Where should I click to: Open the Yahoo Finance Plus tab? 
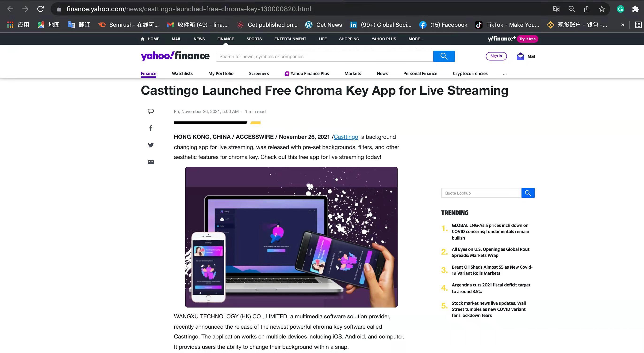point(307,73)
